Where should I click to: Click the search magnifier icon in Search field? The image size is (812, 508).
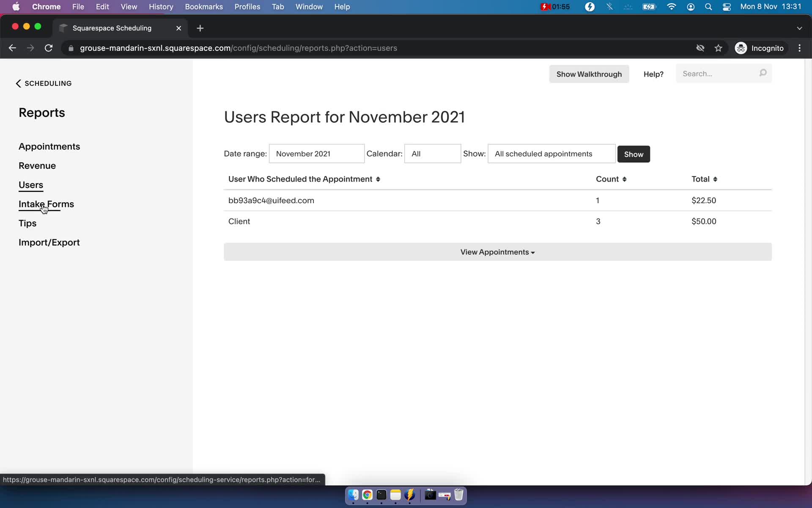[763, 73]
